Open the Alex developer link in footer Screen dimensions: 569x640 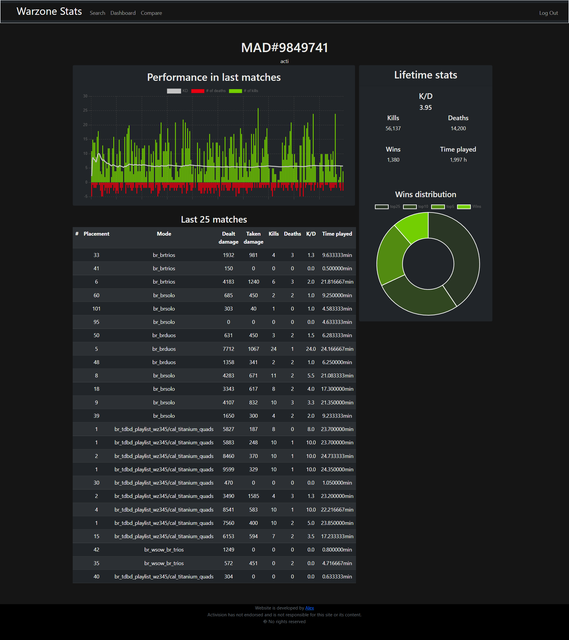coord(309,608)
